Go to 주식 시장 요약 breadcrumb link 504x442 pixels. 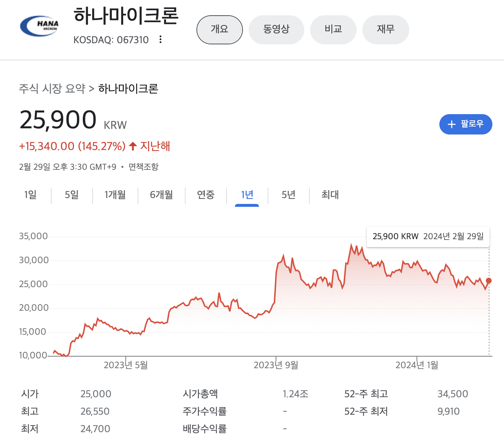point(52,88)
